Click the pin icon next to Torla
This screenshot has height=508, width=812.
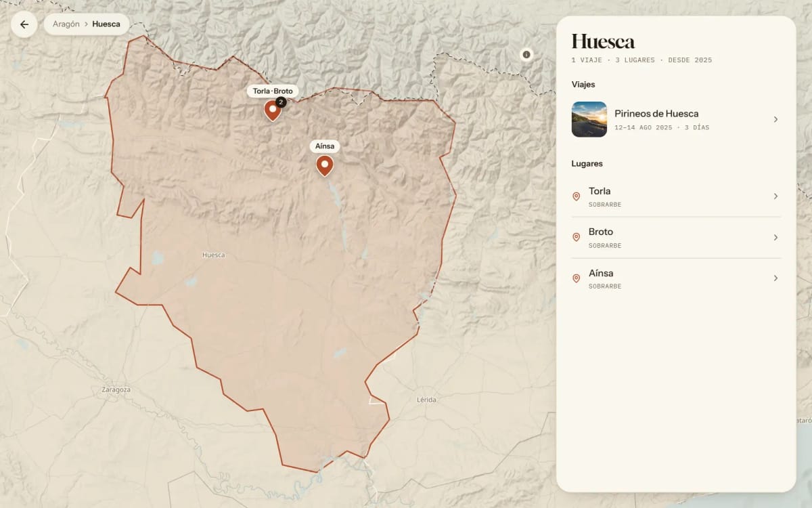[577, 196]
